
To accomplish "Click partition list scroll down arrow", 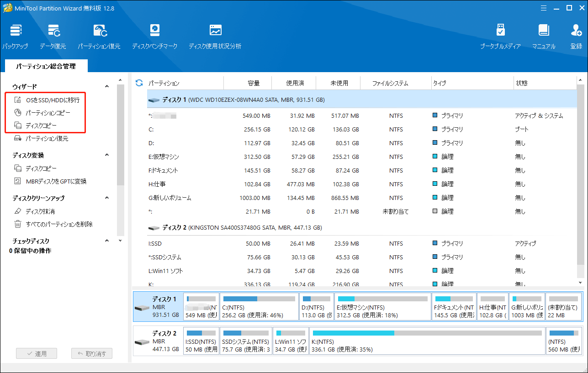I will pos(580,283).
